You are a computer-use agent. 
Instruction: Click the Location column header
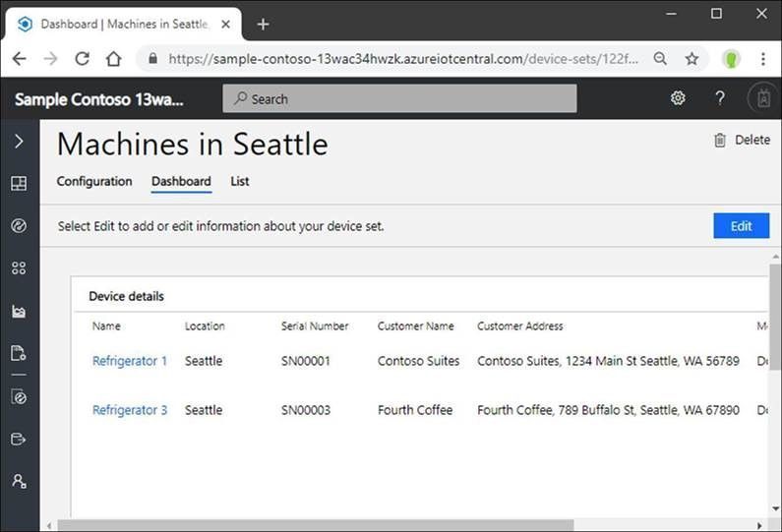click(x=205, y=326)
